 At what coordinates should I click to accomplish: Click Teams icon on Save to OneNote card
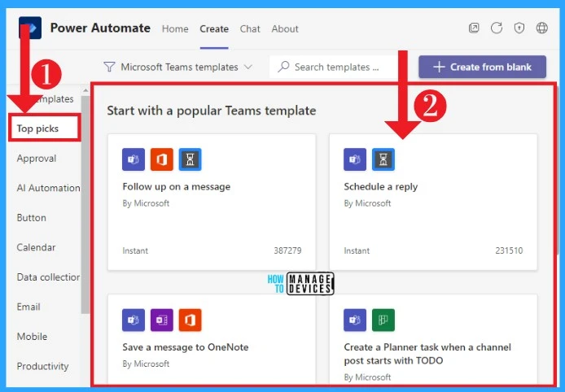click(134, 320)
